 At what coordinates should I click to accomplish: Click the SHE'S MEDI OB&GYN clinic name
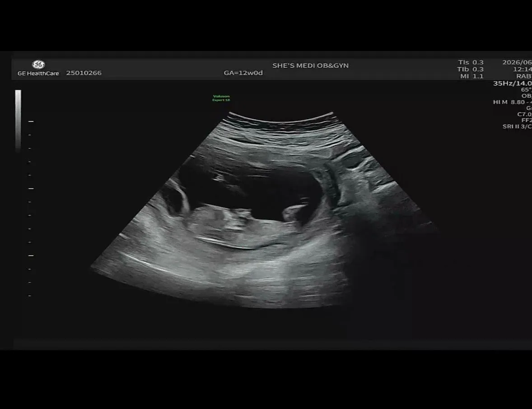coord(310,65)
